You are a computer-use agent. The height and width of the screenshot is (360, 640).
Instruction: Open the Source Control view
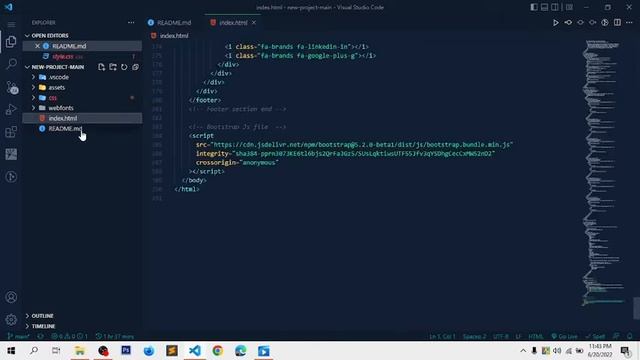coord(11,87)
